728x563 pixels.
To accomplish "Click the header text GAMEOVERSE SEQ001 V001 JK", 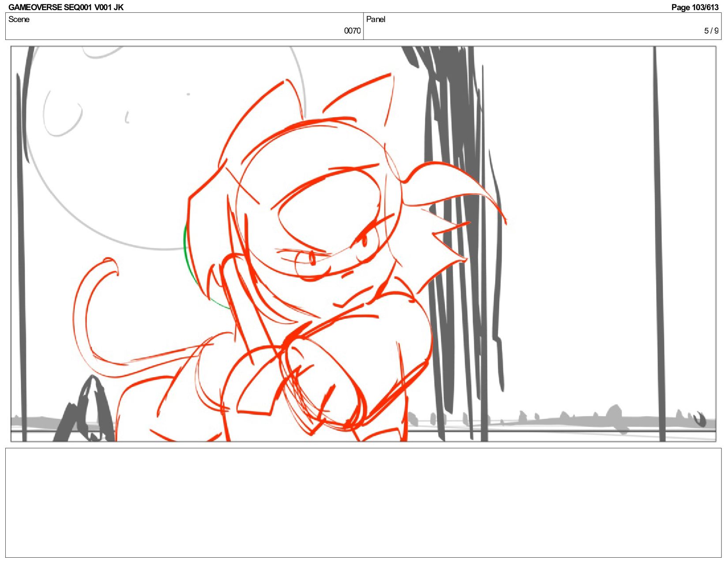I will (66, 7).
